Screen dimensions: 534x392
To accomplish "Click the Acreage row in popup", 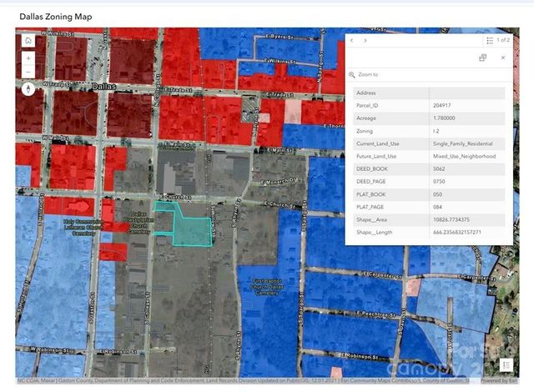I will pyautogui.click(x=429, y=118).
